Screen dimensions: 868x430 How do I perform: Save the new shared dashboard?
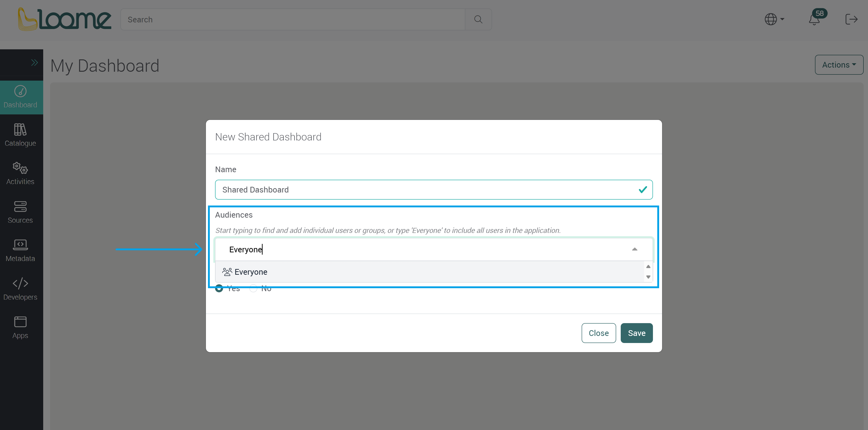pyautogui.click(x=636, y=333)
